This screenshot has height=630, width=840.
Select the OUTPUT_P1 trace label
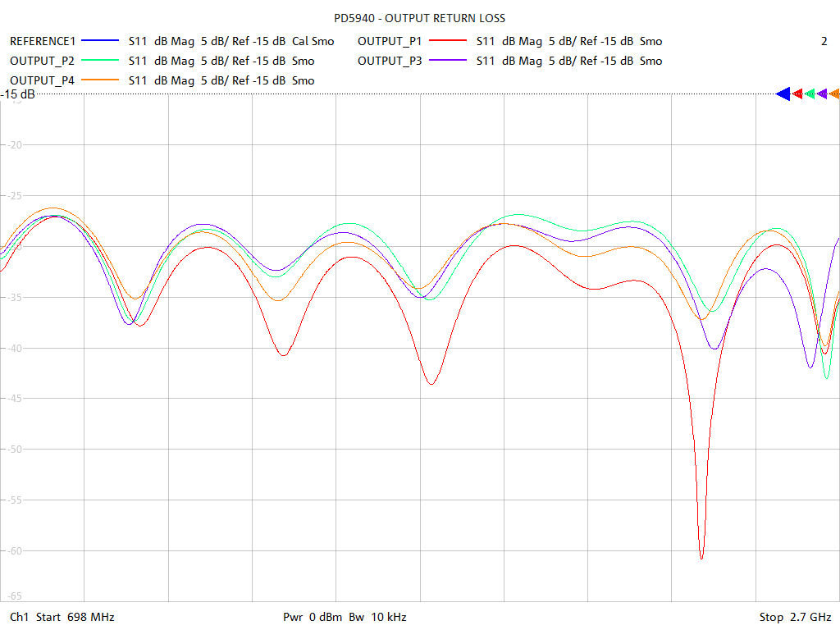[x=390, y=41]
